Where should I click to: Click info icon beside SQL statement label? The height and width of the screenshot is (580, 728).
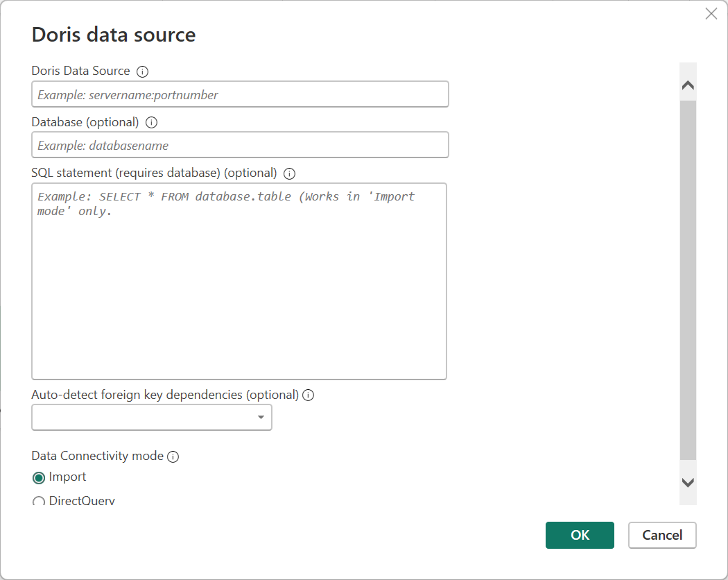[290, 173]
